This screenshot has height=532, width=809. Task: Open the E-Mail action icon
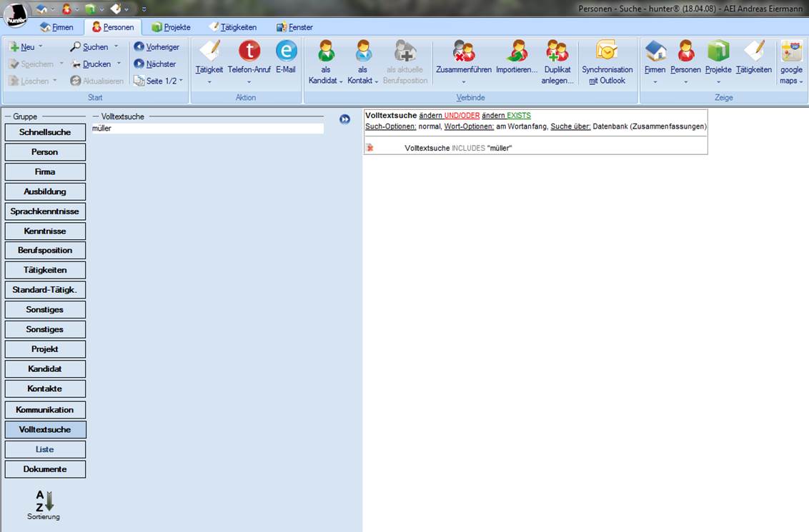286,51
